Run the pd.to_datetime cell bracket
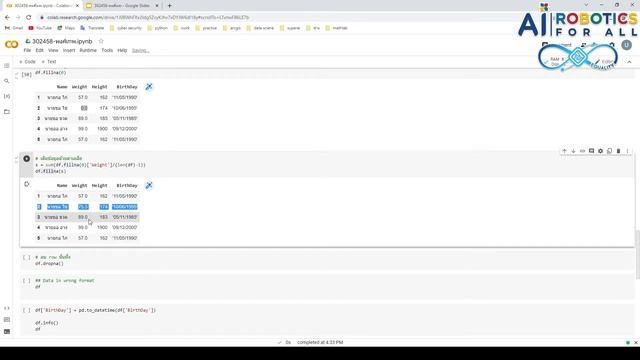This screenshot has height=360, width=640. 27,311
